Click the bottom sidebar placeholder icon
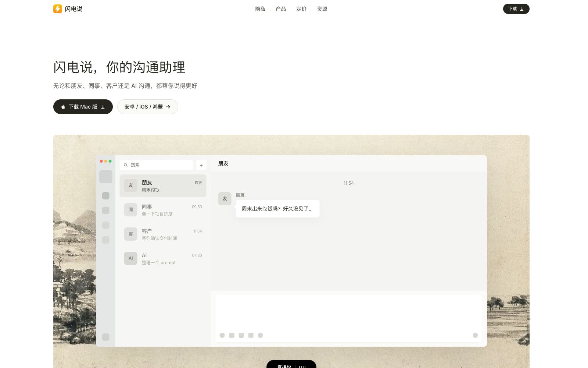The height and width of the screenshot is (368, 588). pyautogui.click(x=105, y=337)
